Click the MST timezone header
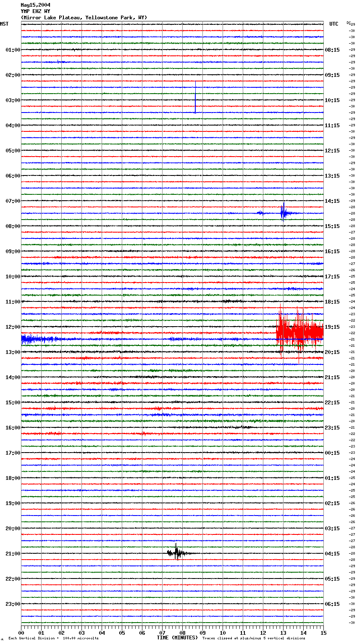This screenshot has height=644, width=357. [x=4, y=24]
